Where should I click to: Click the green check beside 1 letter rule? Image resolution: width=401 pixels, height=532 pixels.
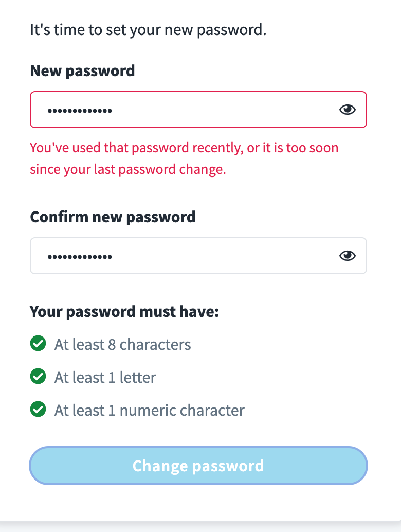[38, 377]
